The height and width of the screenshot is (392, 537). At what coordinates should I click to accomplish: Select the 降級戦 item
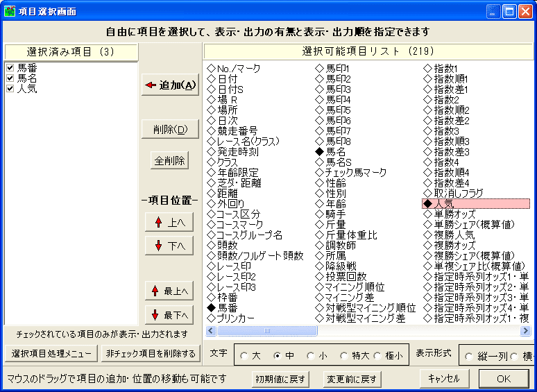336,266
